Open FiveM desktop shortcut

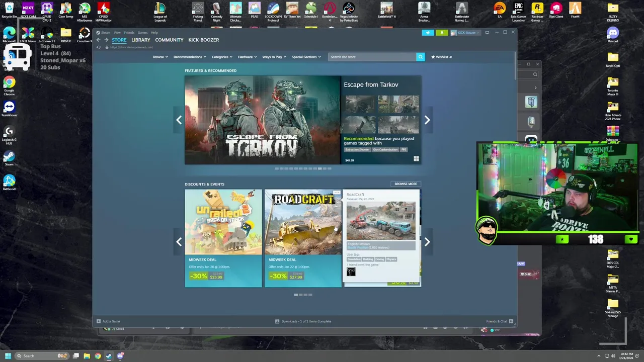click(575, 11)
